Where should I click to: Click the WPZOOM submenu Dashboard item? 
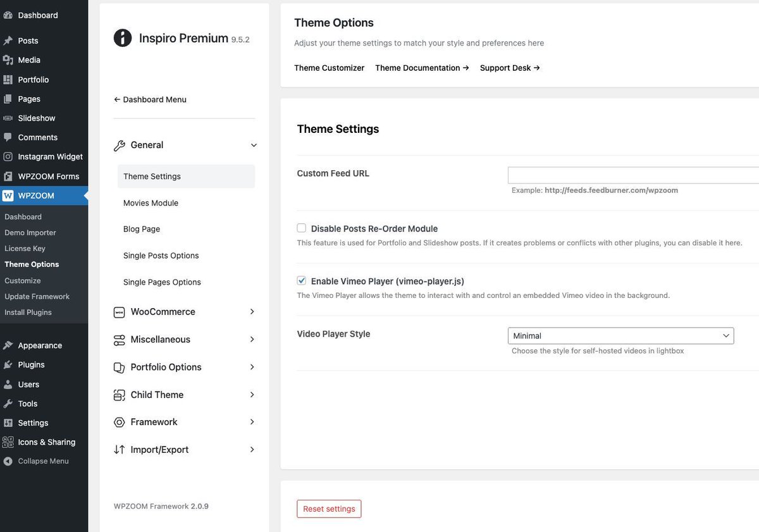point(23,217)
